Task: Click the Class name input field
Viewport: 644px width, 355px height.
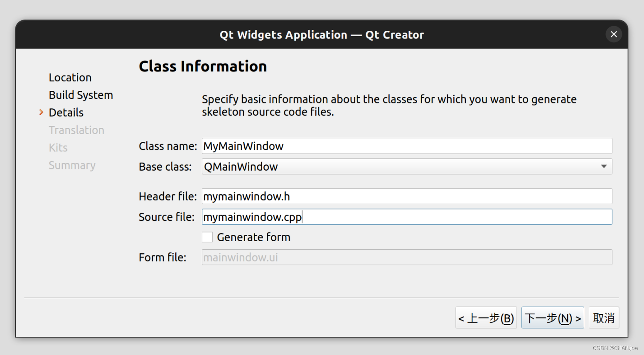Action: [x=407, y=146]
